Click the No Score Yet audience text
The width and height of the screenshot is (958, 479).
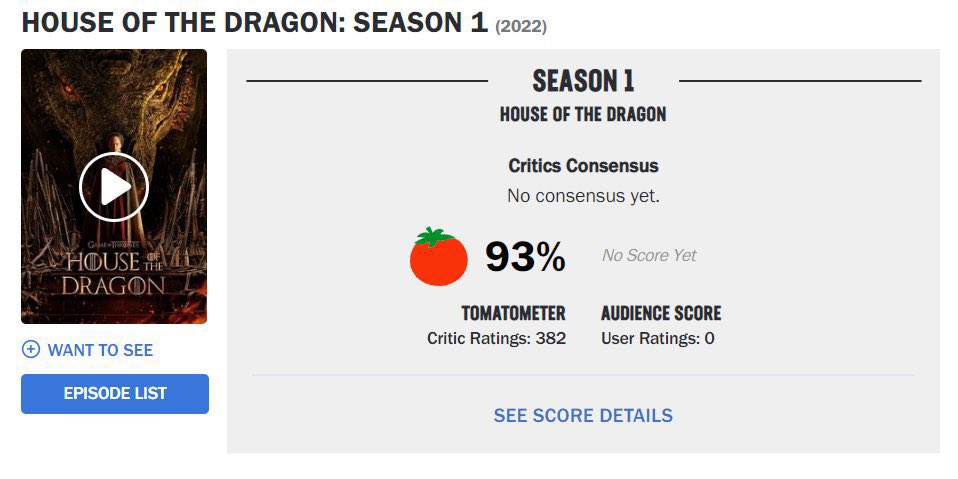pyautogui.click(x=649, y=256)
